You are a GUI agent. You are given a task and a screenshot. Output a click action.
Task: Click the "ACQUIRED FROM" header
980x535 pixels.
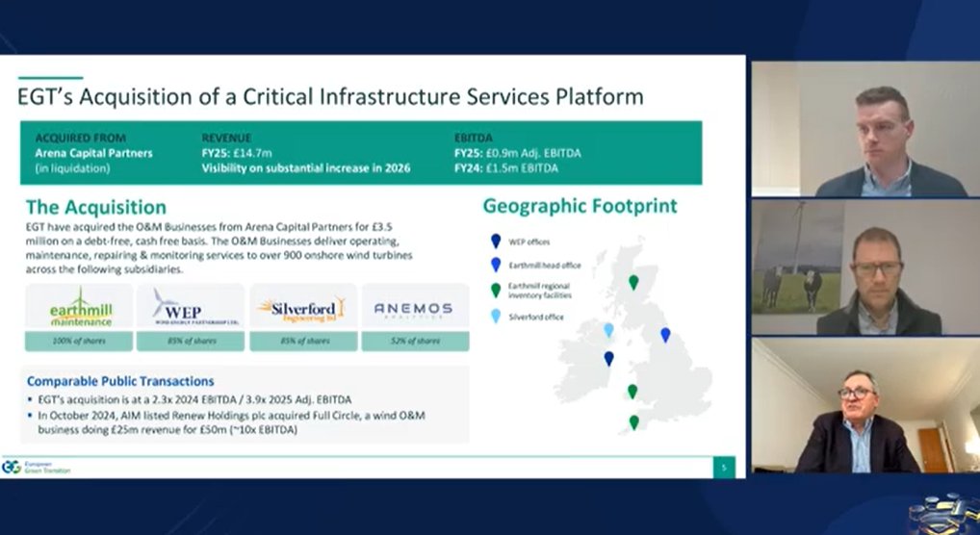tap(81, 139)
